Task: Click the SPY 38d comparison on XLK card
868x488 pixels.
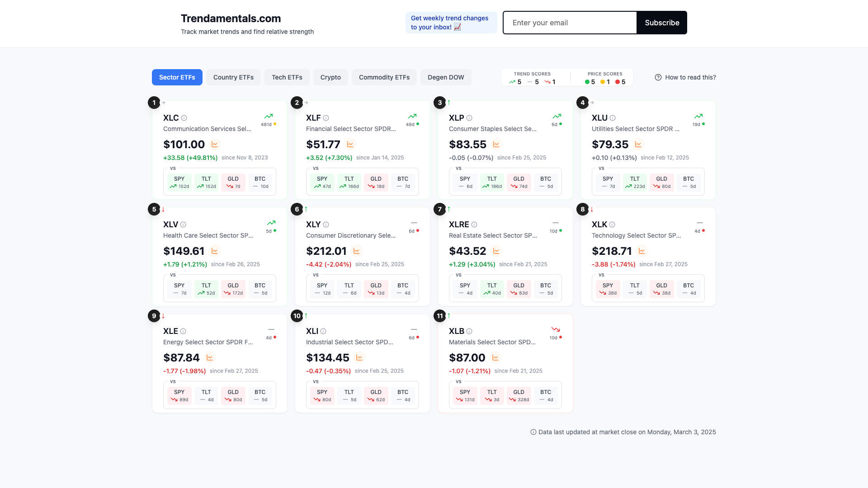Action: coord(608,289)
